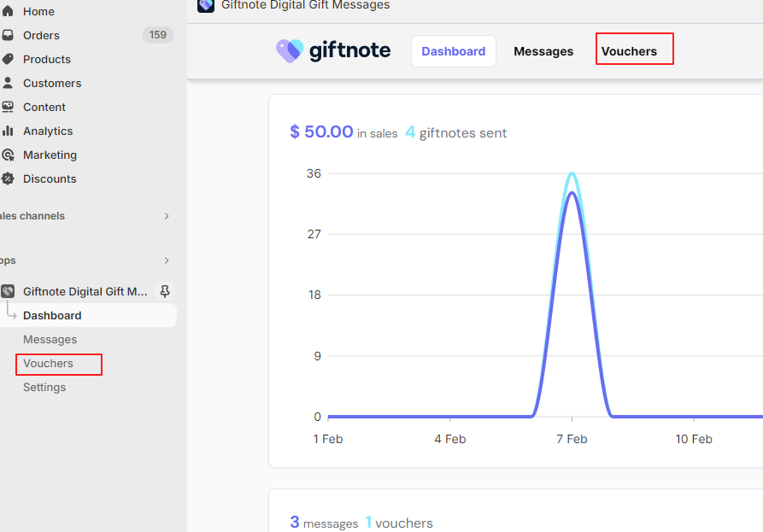Expand the Apps section chevron

(x=167, y=260)
